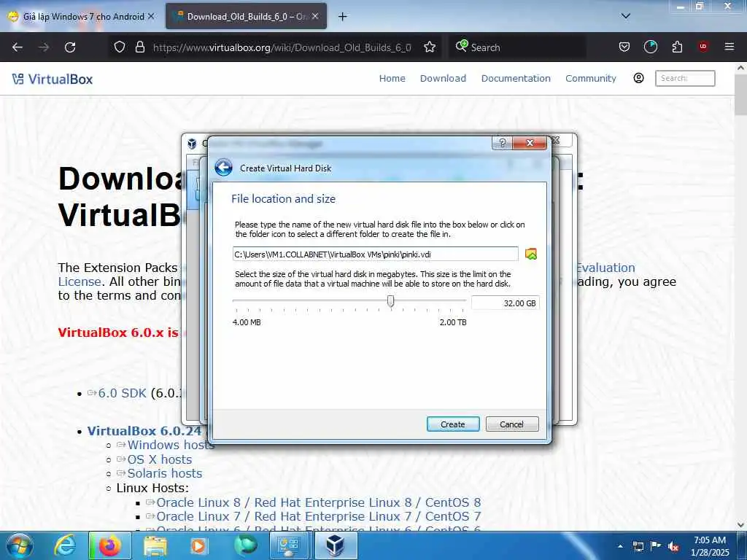Reload the page in Firefox
This screenshot has height=560, width=747.
coord(70,47)
